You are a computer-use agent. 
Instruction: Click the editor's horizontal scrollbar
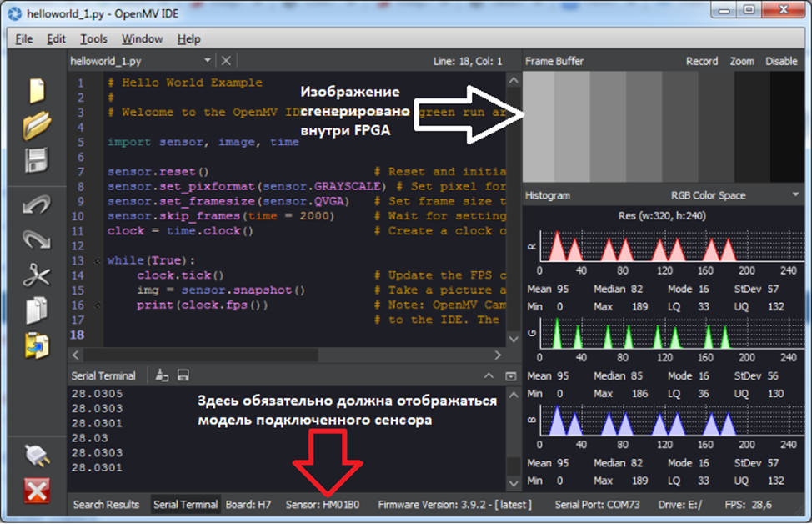click(208, 355)
